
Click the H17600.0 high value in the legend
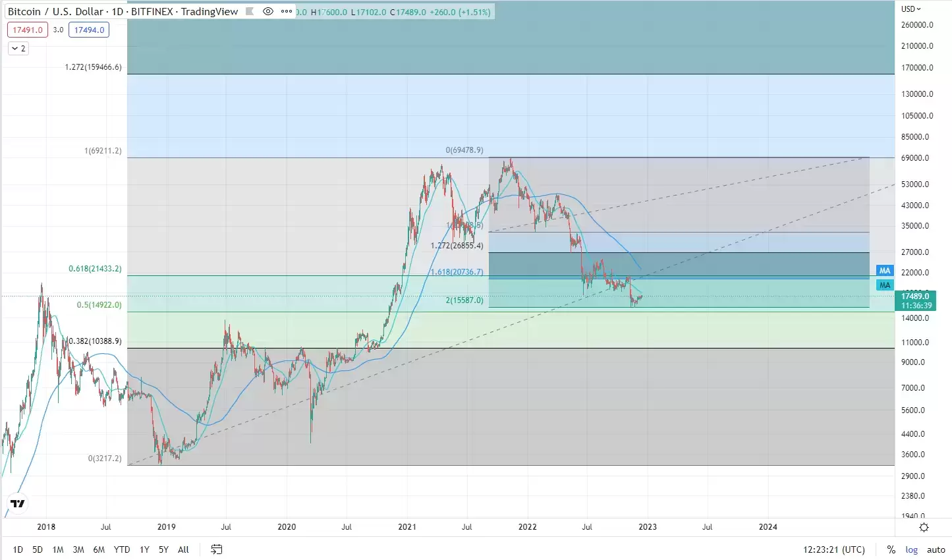(329, 12)
